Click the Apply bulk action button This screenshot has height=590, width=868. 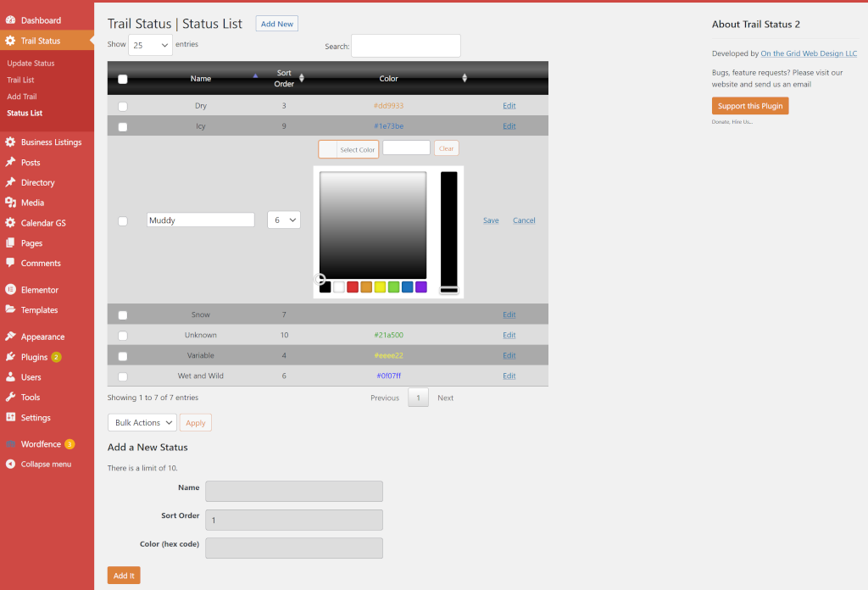click(196, 422)
